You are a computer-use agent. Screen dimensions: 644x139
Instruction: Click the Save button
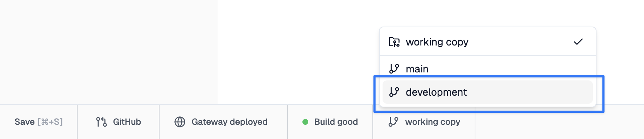(x=38, y=122)
